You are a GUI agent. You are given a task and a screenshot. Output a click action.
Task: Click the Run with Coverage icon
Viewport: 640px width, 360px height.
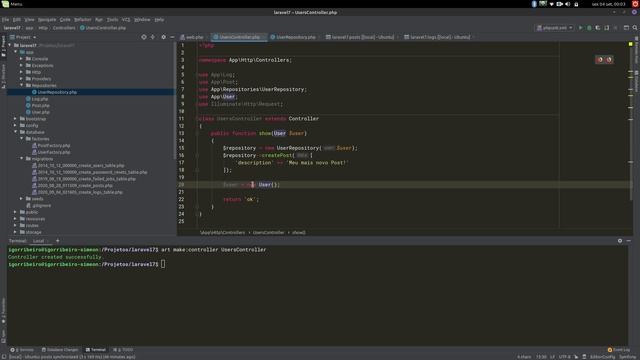[x=598, y=28]
